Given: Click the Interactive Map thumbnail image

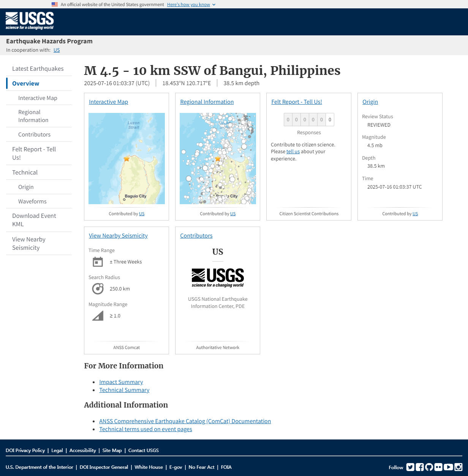Looking at the screenshot, I should point(126,159).
